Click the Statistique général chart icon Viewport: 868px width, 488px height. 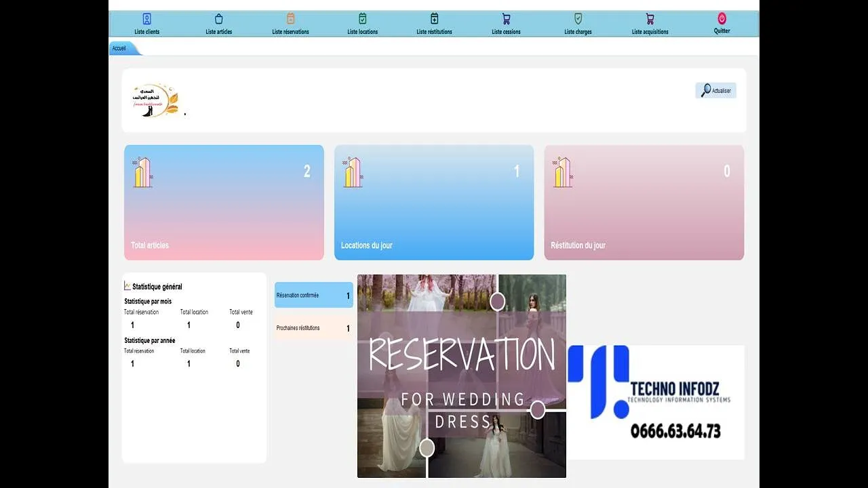coord(127,286)
